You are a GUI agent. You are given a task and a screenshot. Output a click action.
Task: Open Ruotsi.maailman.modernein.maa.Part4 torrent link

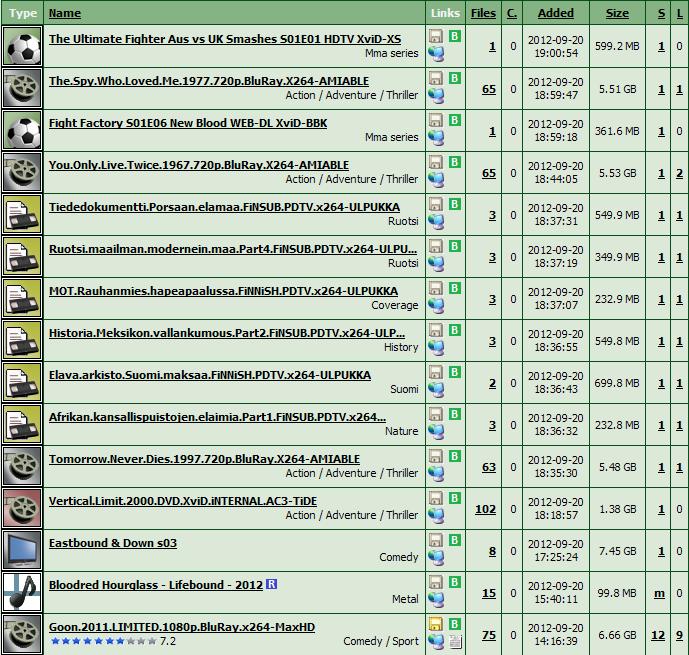pyautogui.click(x=233, y=249)
